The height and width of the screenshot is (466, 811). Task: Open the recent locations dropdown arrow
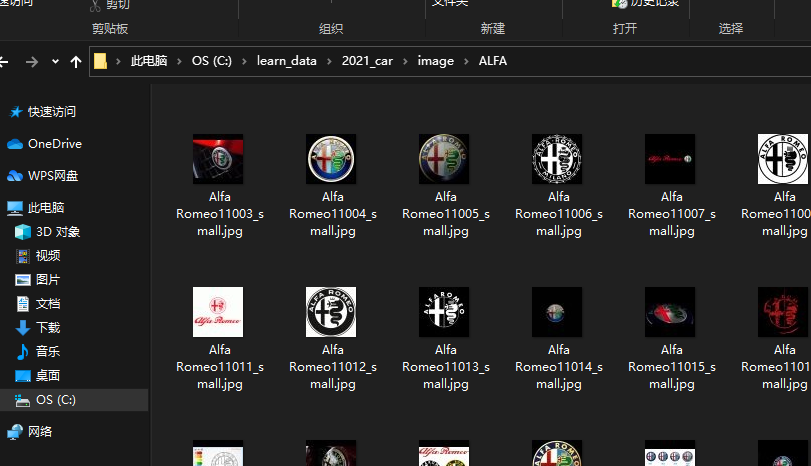click(55, 62)
